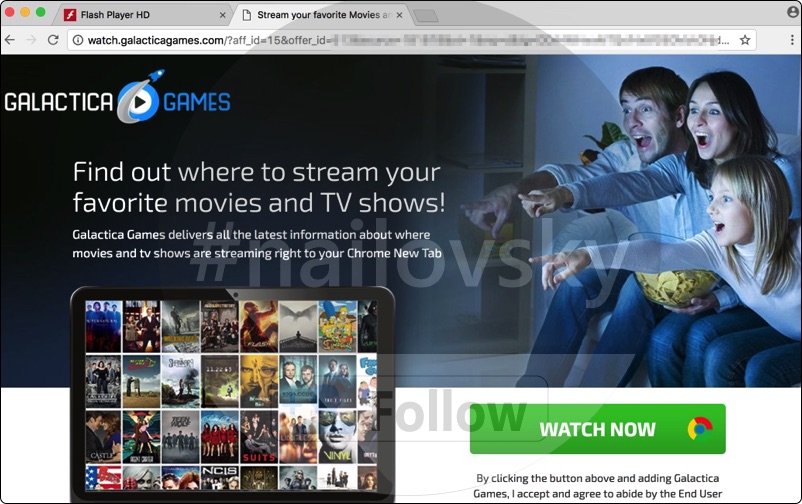Select the NCIS show poster

coord(220,477)
